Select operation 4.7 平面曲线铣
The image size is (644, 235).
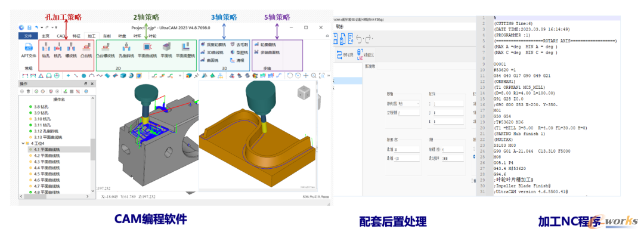[45, 186]
